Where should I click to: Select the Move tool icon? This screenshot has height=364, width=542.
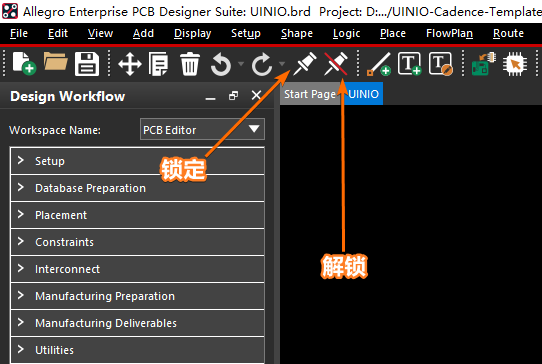pyautogui.click(x=130, y=64)
